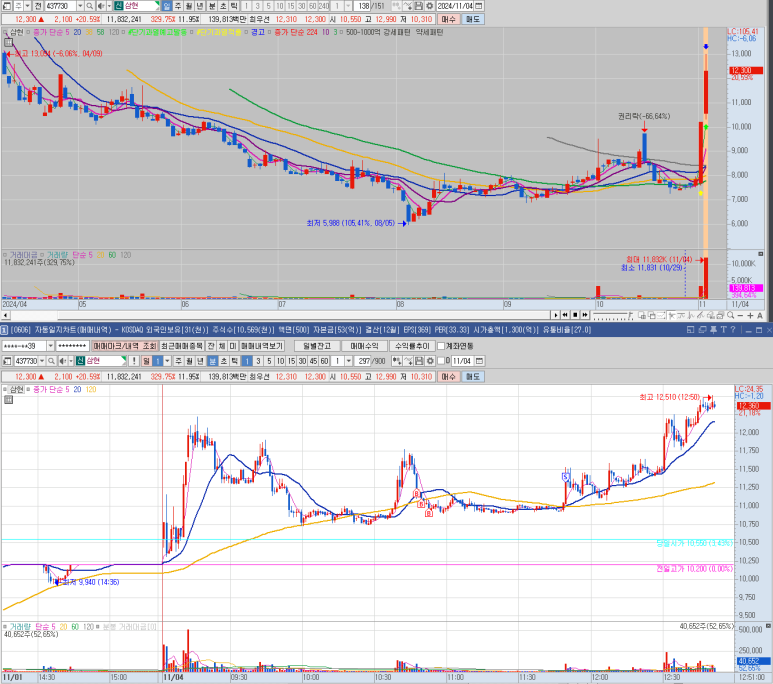Click the '잔' toggle button
Screen dimensions: 773x684
(x=211, y=346)
